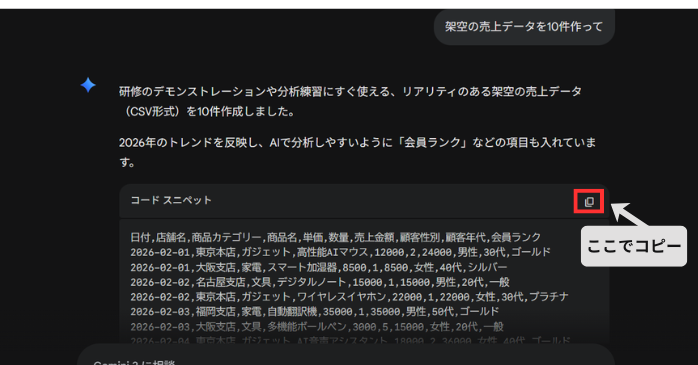Click the paragraph beginning '2026年のトレンドを反映し'
This screenshot has height=365, width=698.
coord(357,152)
